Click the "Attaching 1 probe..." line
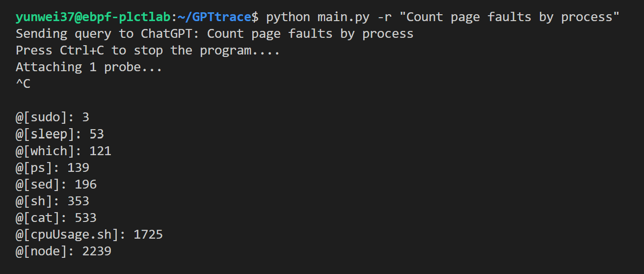 (x=89, y=67)
